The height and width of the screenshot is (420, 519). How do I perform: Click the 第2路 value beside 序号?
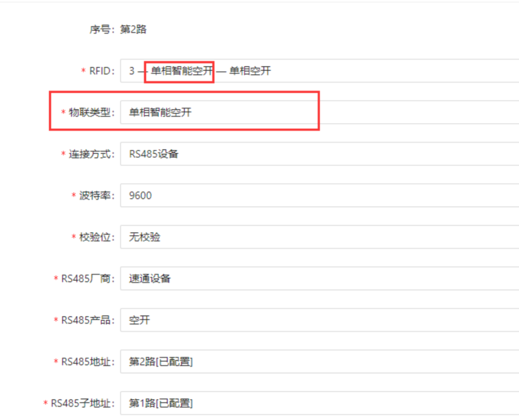[x=133, y=29]
